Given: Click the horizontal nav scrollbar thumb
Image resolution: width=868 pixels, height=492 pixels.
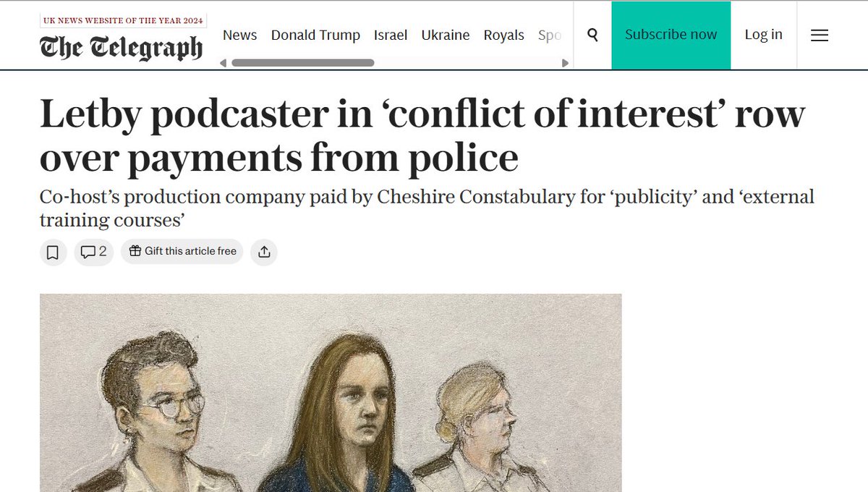Looking at the screenshot, I should tap(302, 63).
